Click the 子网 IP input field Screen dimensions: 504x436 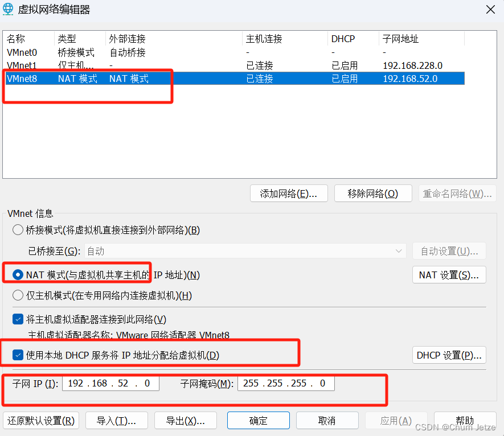(x=110, y=383)
